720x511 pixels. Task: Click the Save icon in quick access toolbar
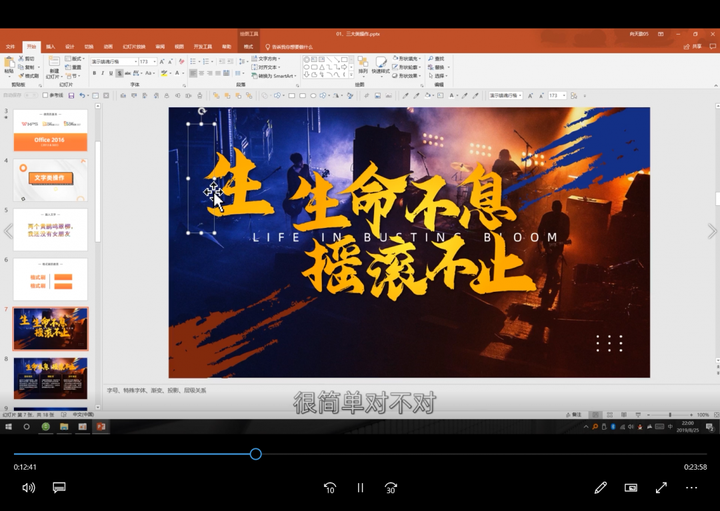(x=71, y=95)
